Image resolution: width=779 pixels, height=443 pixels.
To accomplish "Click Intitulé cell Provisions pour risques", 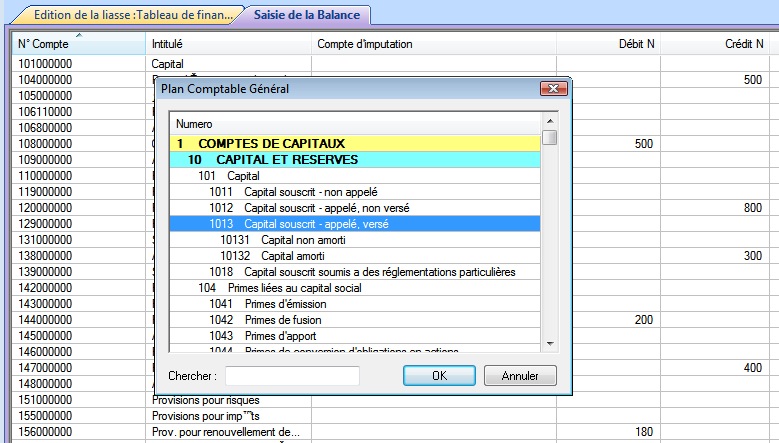I will tap(229, 400).
